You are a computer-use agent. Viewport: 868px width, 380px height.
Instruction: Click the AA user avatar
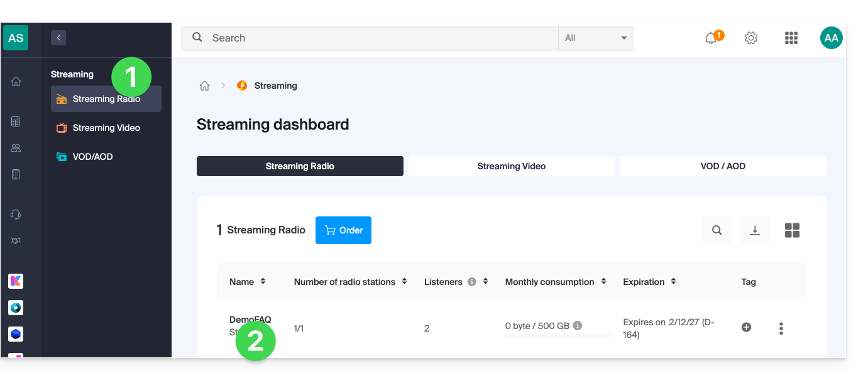coord(831,38)
